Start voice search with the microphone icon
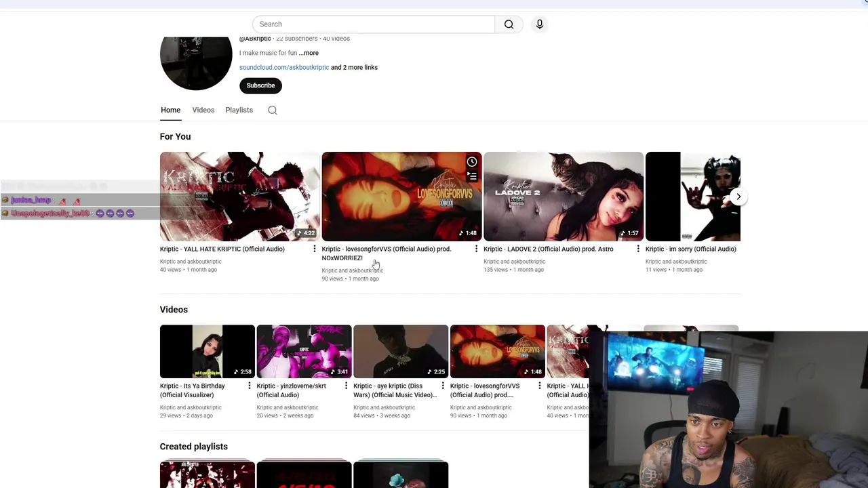This screenshot has height=488, width=868. [540, 24]
